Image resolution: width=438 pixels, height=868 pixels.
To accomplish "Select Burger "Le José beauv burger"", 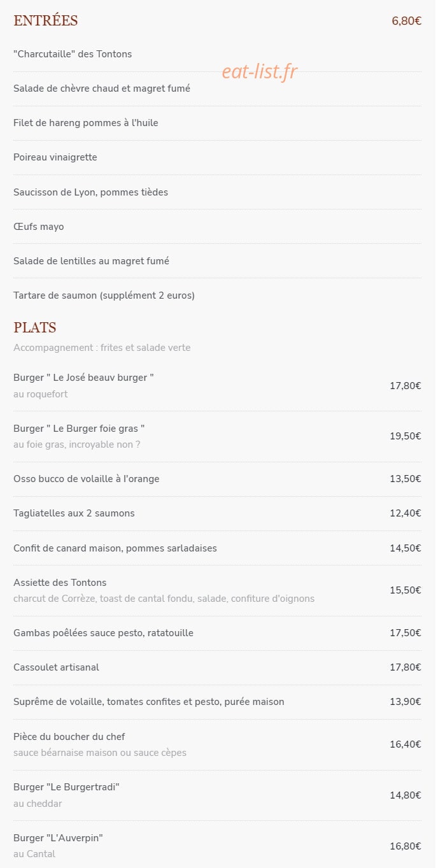I will coord(83,378).
